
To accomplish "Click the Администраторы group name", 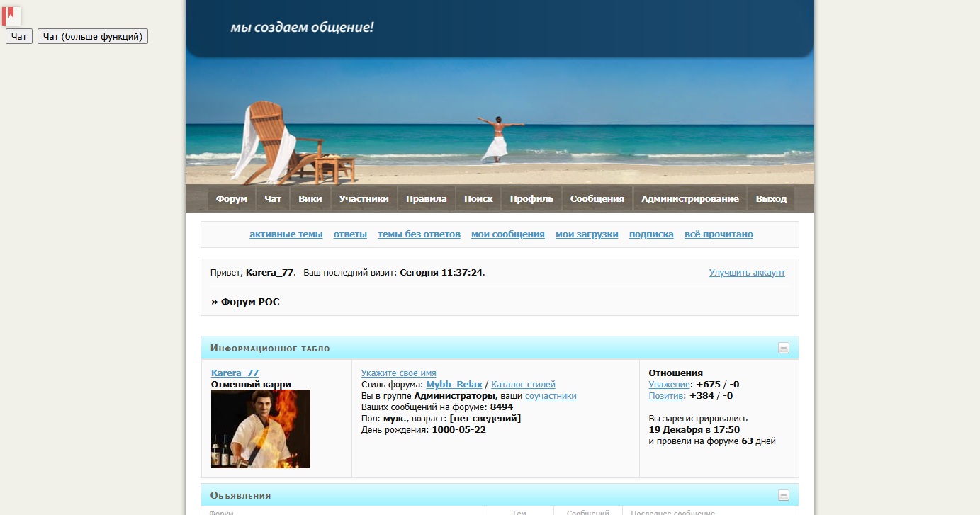I will [454, 396].
